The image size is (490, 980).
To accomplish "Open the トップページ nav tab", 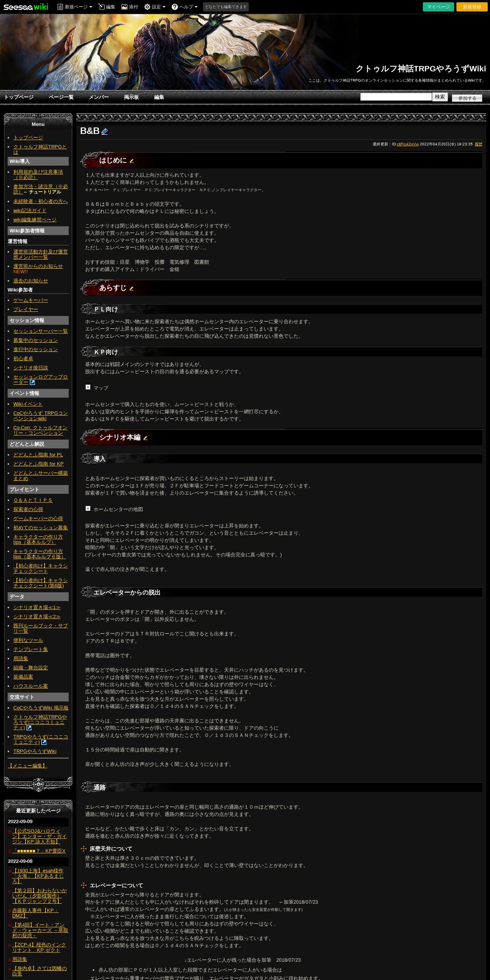I will coord(19,97).
